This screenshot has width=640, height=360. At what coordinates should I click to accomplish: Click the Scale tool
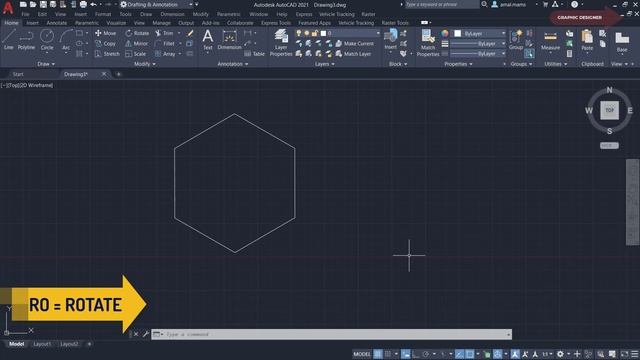click(136, 53)
